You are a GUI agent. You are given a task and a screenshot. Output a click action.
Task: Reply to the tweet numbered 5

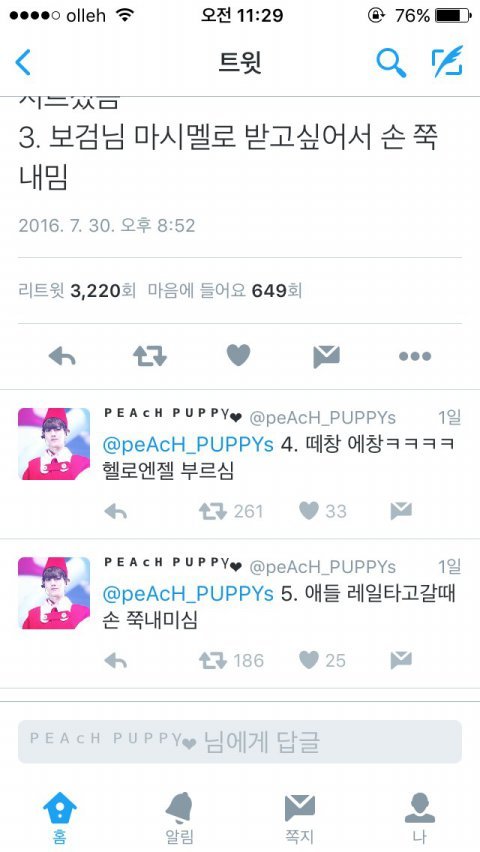(115, 661)
